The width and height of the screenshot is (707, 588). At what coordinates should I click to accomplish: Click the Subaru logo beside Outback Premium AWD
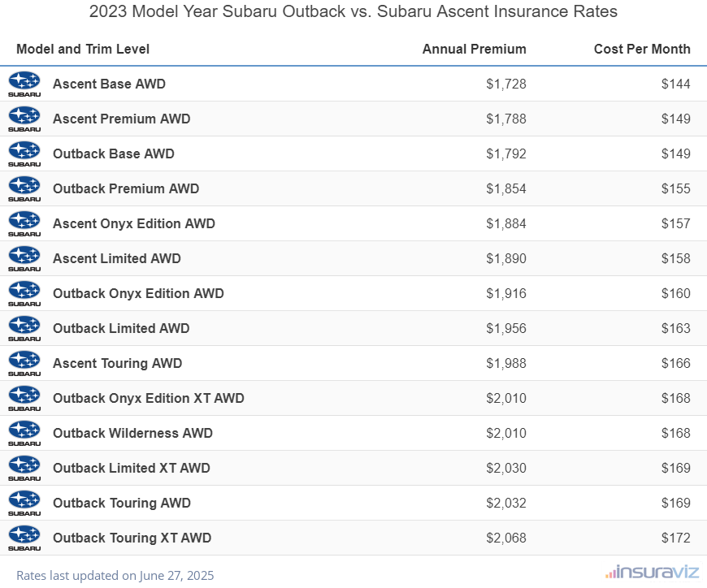point(24,188)
